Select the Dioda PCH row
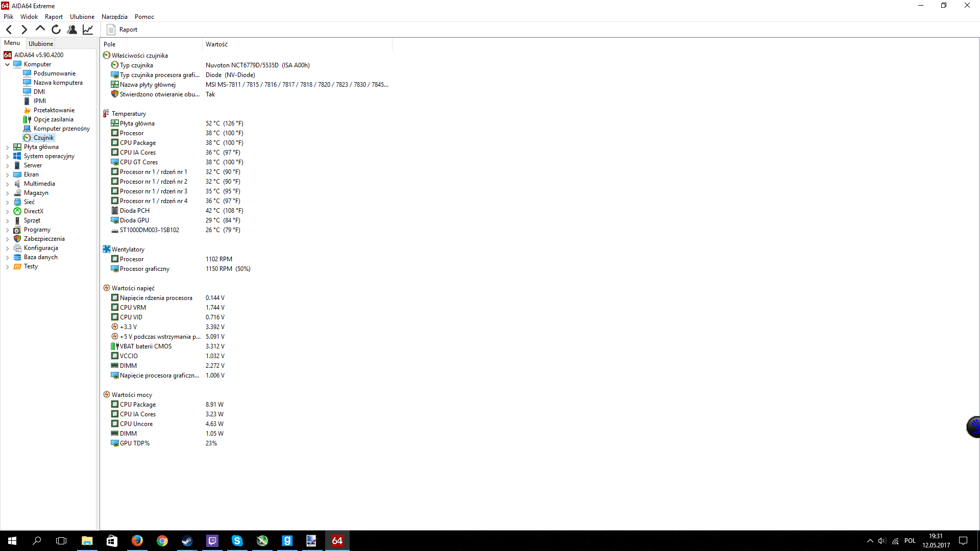Viewport: 980px width, 551px height. click(177, 211)
